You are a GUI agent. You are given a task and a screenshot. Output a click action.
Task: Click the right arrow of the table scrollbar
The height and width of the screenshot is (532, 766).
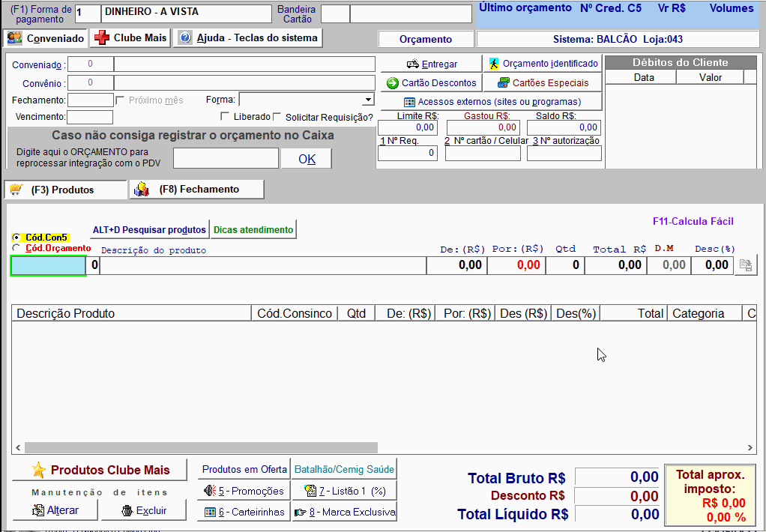click(750, 447)
